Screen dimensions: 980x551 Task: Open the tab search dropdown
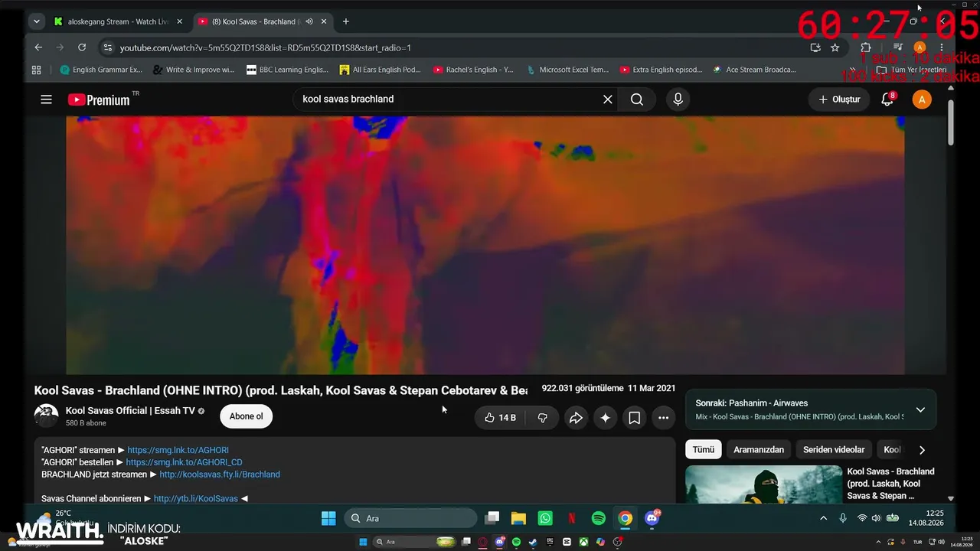point(36,21)
